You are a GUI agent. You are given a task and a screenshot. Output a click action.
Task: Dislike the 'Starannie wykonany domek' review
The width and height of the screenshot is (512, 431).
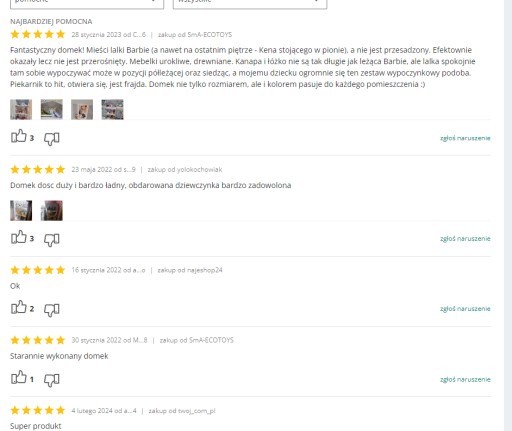pyautogui.click(x=52, y=380)
